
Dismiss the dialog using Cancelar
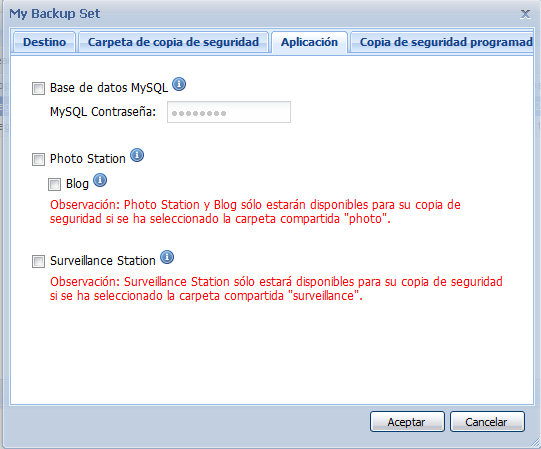[x=487, y=421]
